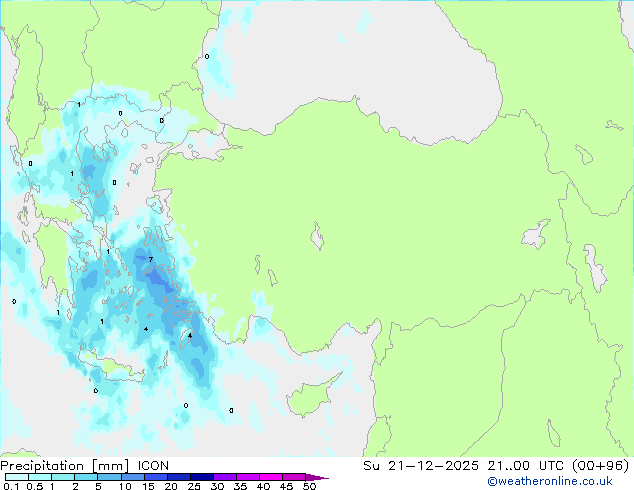Click the 15–20 mm legend color box
634x490 pixels.
tap(156, 477)
